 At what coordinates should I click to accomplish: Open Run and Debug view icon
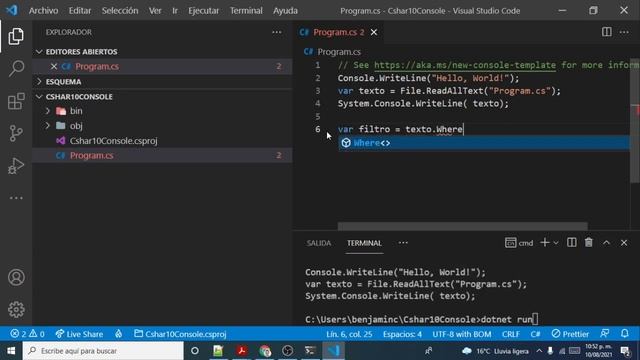[x=16, y=166]
